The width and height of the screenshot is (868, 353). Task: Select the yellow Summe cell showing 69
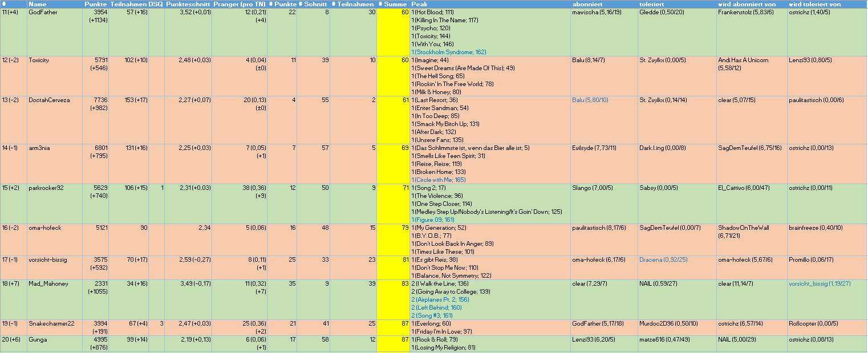click(x=393, y=148)
